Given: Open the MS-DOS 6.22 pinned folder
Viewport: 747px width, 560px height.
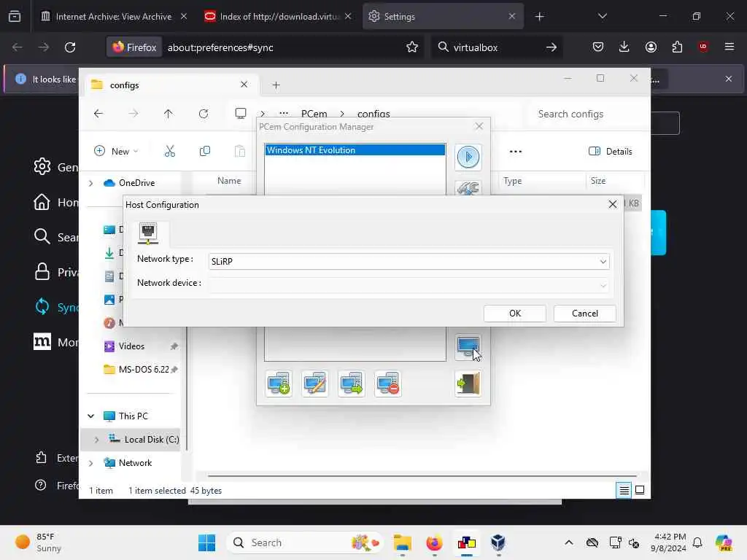Looking at the screenshot, I should (144, 370).
